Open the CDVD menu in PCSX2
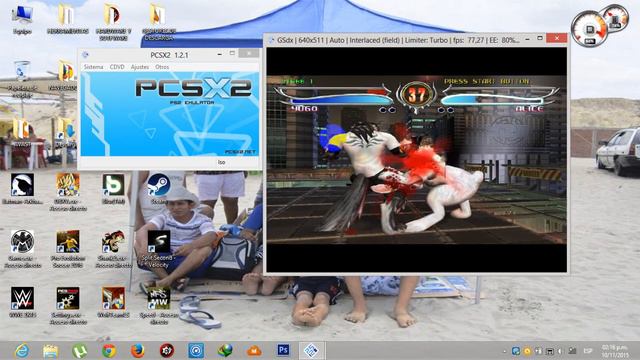The height and width of the screenshot is (360, 640). point(117,67)
